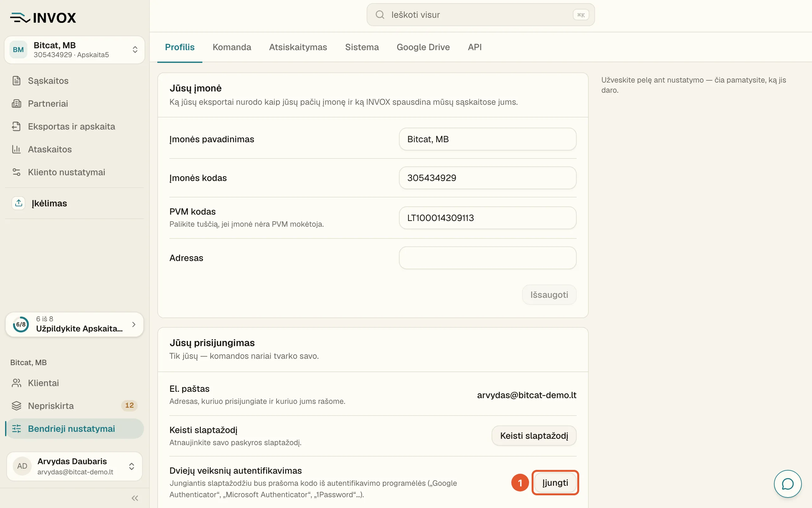This screenshot has width=812, height=508.
Task: Open Sistema tab
Action: coord(362,47)
